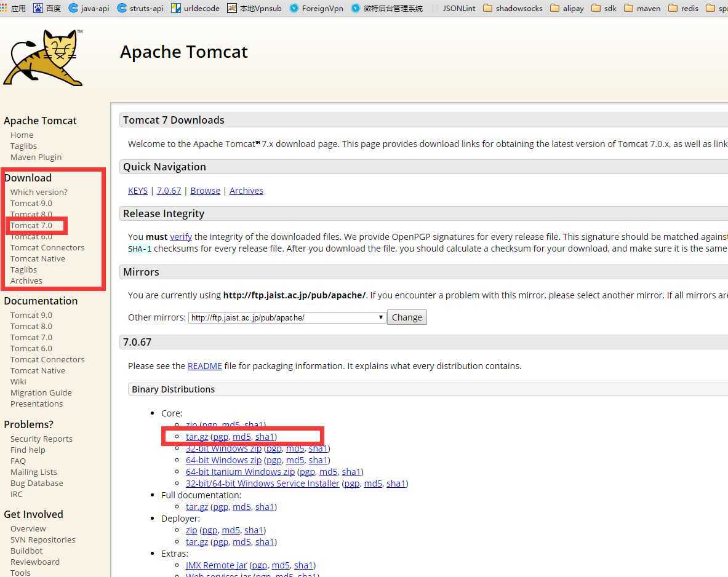Screen dimensions: 728x577
Task: Open the README link
Action: click(x=205, y=366)
